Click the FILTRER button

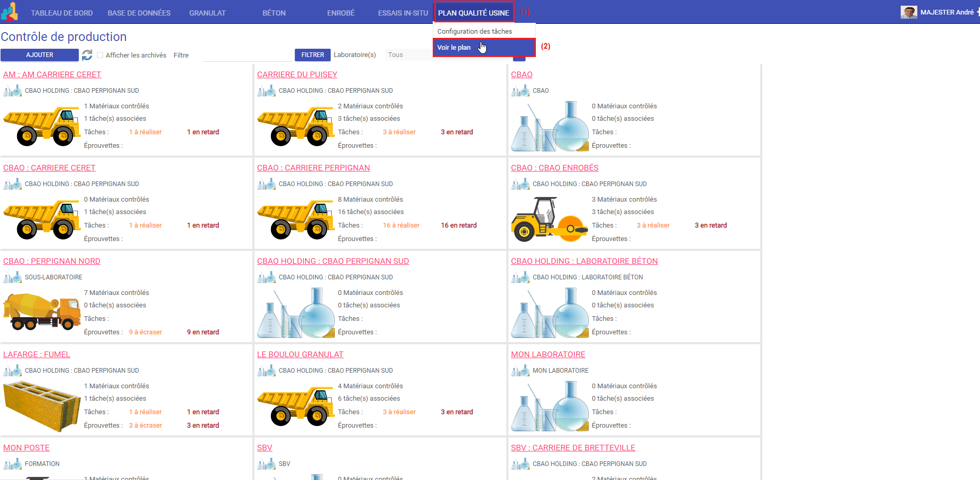click(313, 55)
